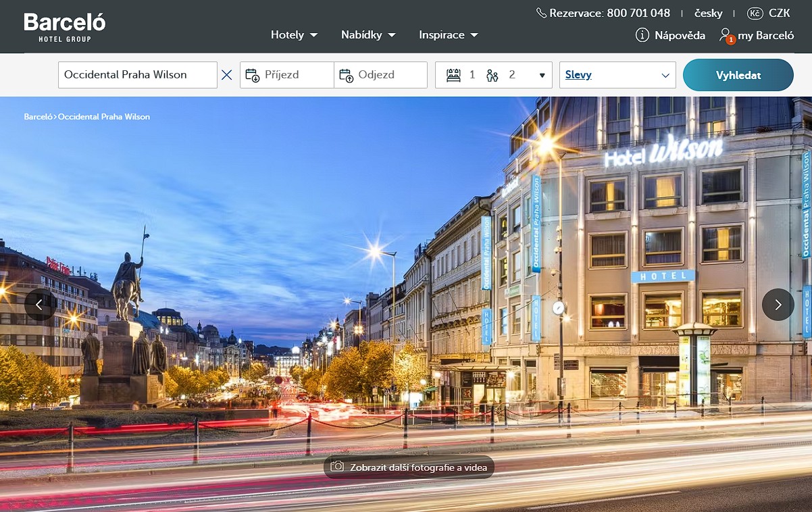This screenshot has width=812, height=512.
Task: Click the Barceló breadcrumb link
Action: pyautogui.click(x=38, y=117)
